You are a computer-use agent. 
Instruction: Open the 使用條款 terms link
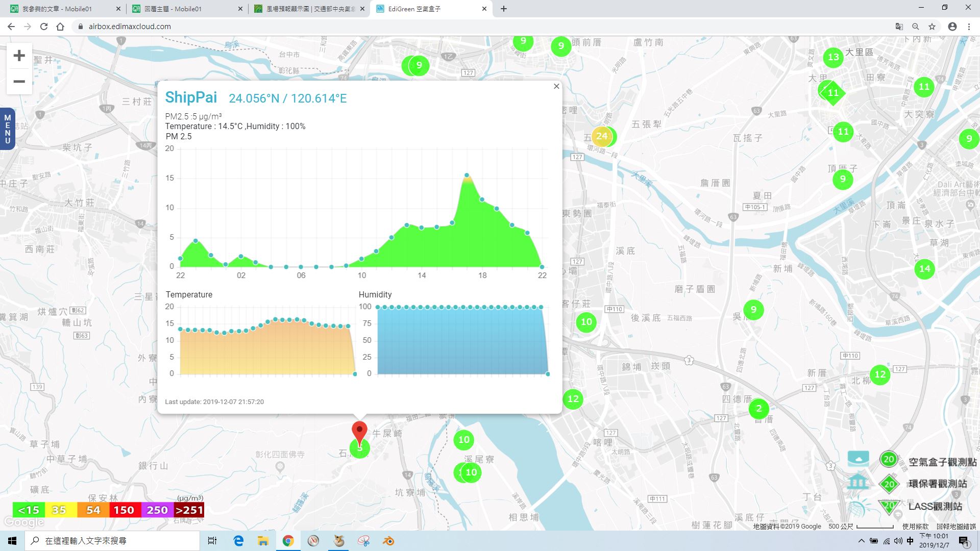coord(915,526)
